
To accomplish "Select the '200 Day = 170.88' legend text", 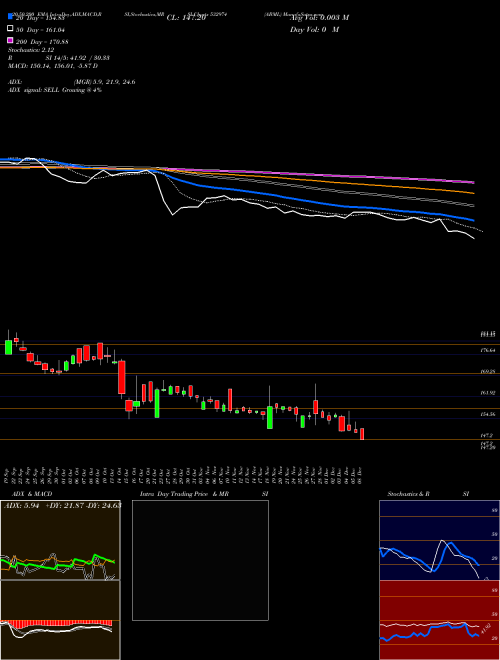I will [x=43, y=42].
